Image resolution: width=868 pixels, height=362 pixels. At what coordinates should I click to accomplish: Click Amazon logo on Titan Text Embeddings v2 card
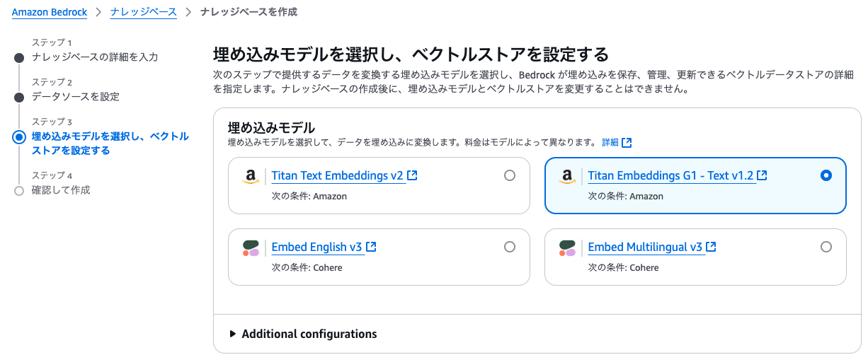coord(250,177)
